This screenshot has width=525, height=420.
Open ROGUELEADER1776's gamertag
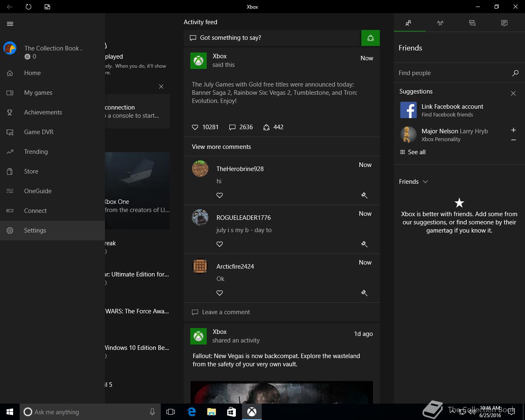[x=244, y=218]
